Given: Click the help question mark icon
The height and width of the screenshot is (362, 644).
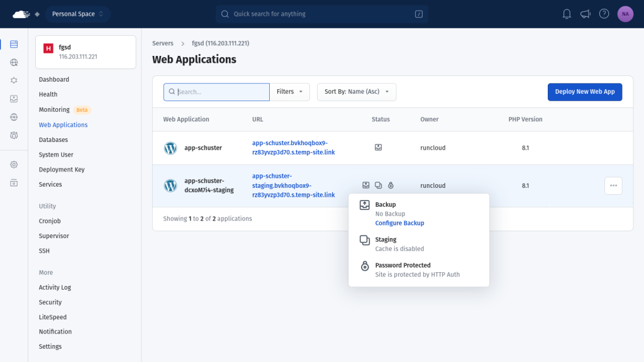Looking at the screenshot, I should 604,14.
